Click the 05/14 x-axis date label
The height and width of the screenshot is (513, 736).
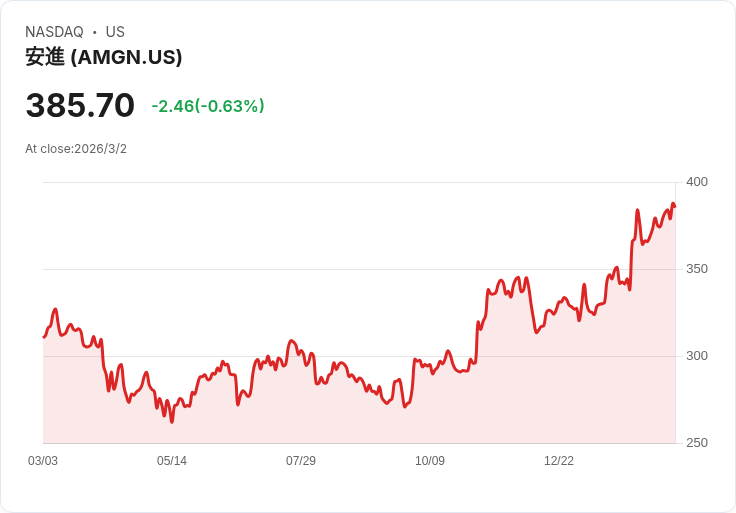pyautogui.click(x=172, y=461)
